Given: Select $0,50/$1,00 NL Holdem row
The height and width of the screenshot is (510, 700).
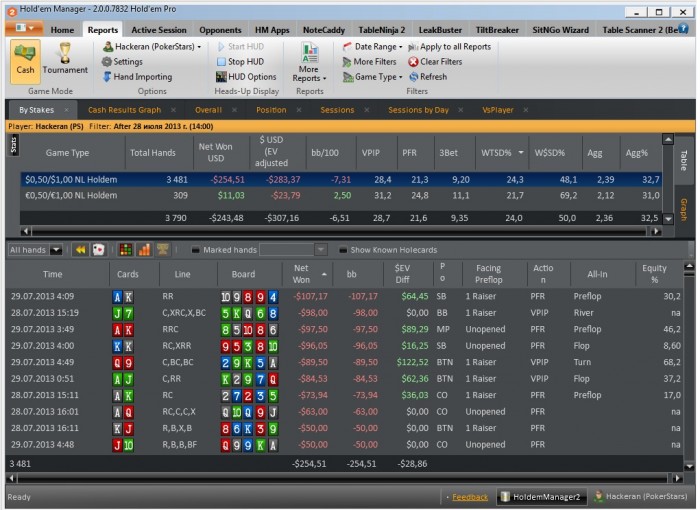Looking at the screenshot, I should 340,180.
